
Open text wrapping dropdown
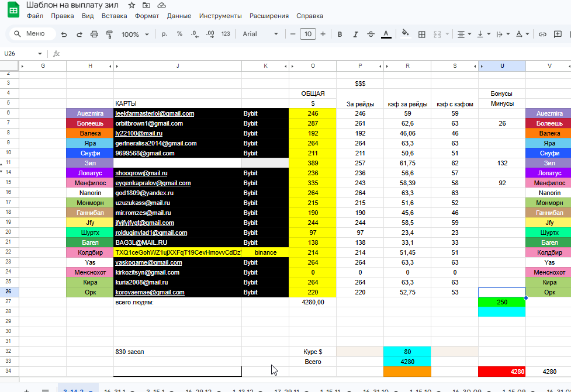coord(503,34)
